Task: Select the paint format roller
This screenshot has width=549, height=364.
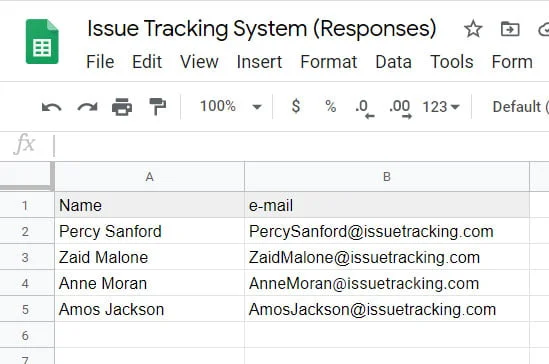Action: pos(157,106)
